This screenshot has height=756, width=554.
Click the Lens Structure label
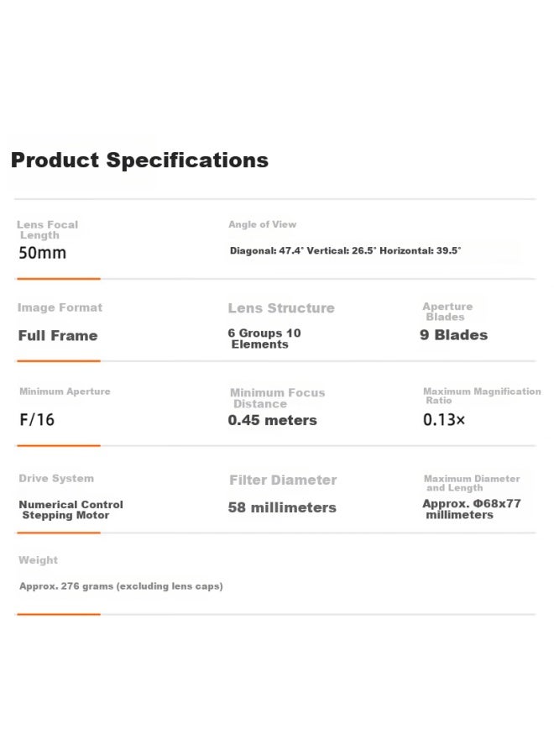tap(281, 308)
